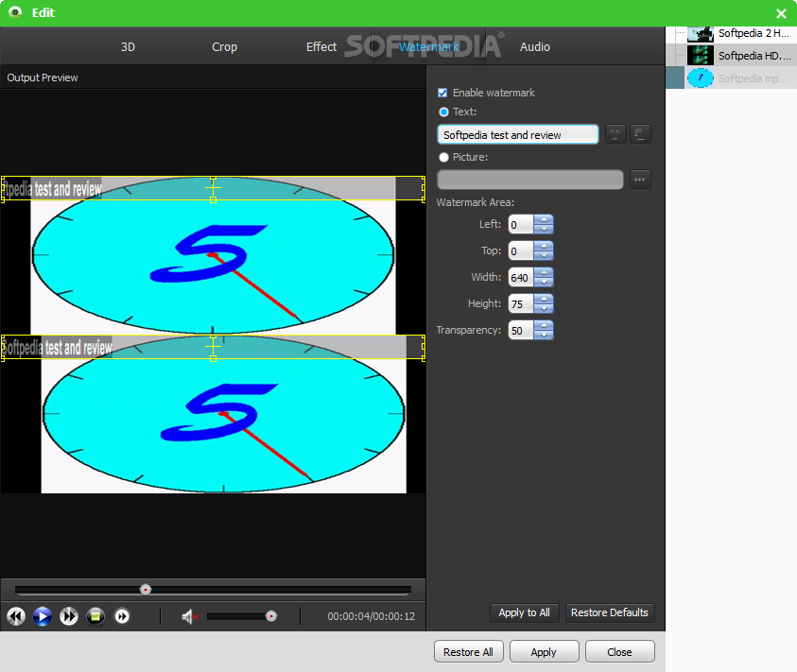This screenshot has width=797, height=672.
Task: Click the watermark text input field
Action: 517,135
